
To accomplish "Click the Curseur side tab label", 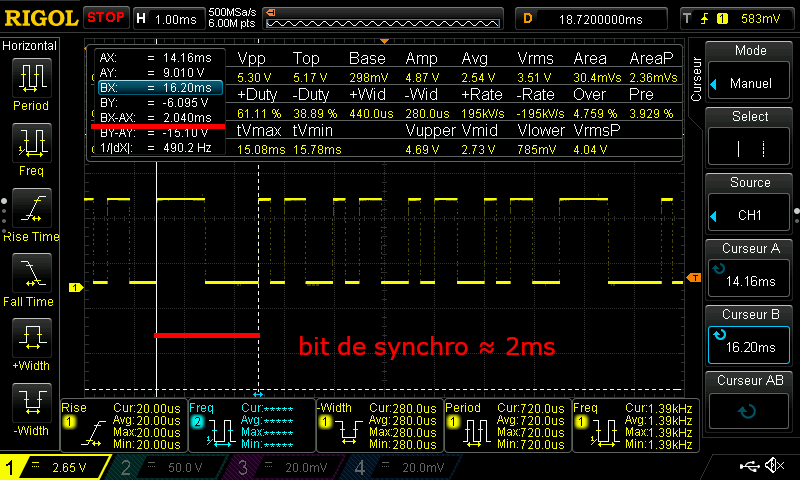I will [696, 79].
